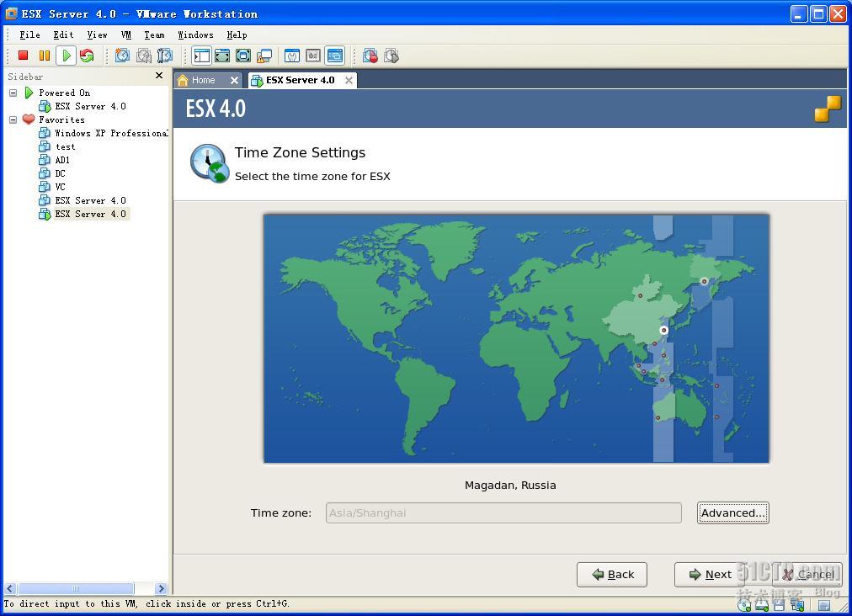Click the message log icon in status bar
The image size is (852, 616).
tap(824, 604)
